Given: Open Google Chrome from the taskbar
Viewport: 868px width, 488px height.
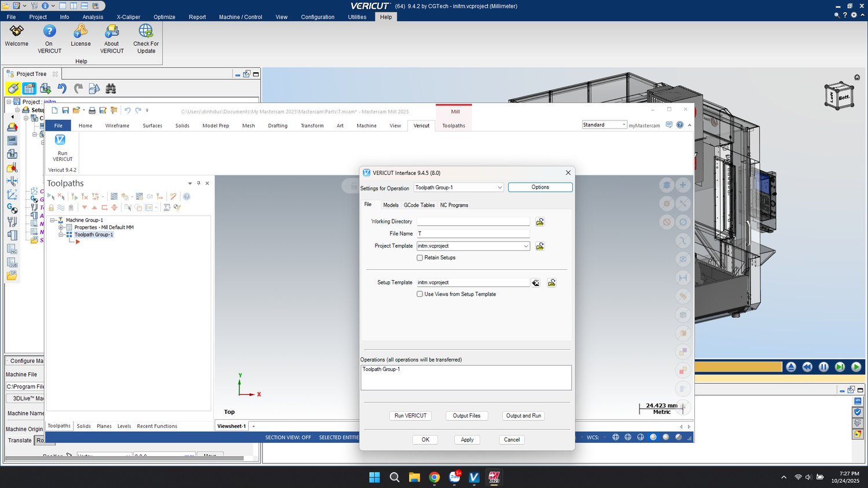Looking at the screenshot, I should point(434,477).
